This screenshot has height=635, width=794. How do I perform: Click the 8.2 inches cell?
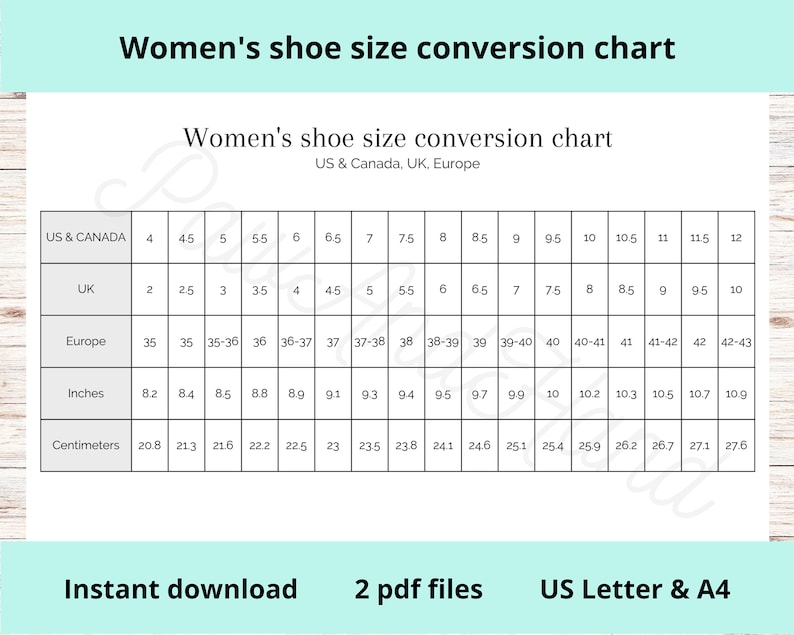click(149, 393)
